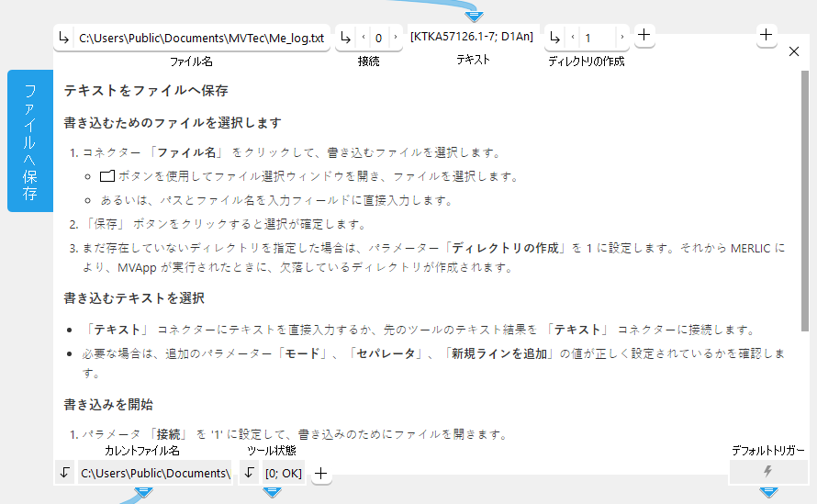Click the connector arrow icon beside ファイル名 path
Image resolution: width=817 pixels, height=504 pixels.
[x=63, y=38]
